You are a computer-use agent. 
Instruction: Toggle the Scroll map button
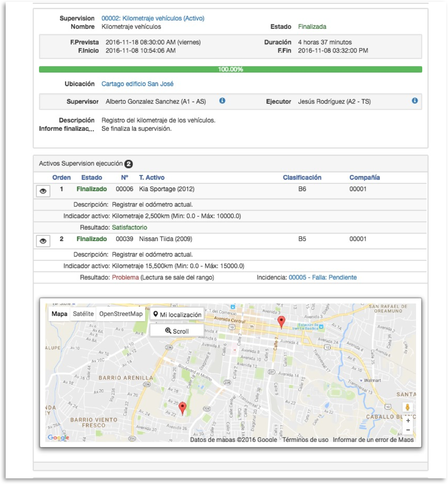coord(177,331)
